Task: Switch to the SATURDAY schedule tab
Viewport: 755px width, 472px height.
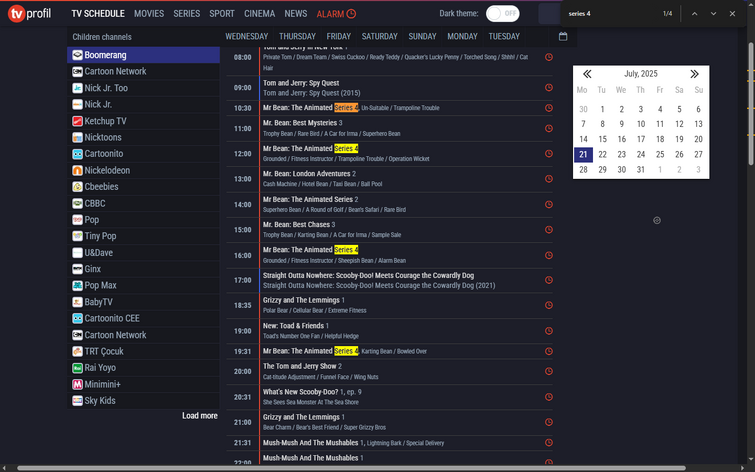Action: pyautogui.click(x=379, y=37)
